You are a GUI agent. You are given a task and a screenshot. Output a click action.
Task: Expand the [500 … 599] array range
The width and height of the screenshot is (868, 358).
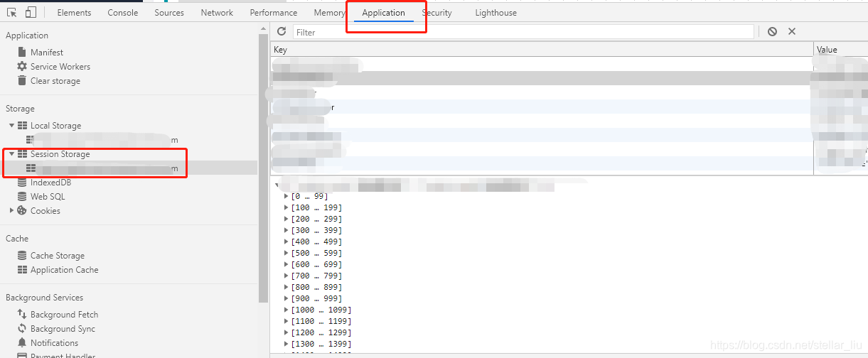(x=287, y=253)
